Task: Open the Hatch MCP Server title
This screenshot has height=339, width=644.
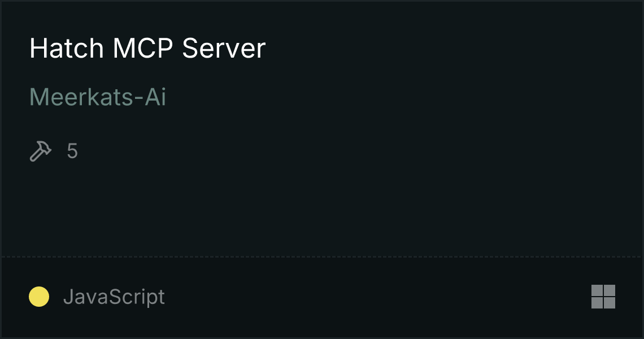Action: [x=147, y=49]
